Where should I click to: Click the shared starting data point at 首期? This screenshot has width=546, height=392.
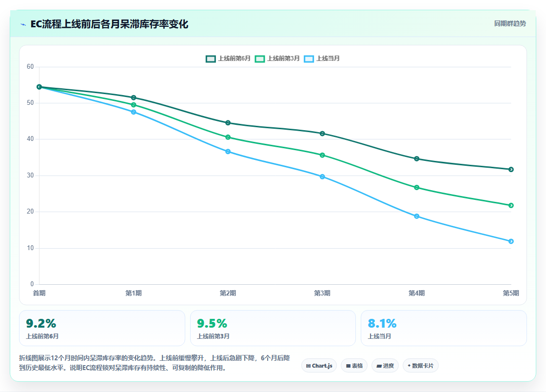click(x=39, y=87)
